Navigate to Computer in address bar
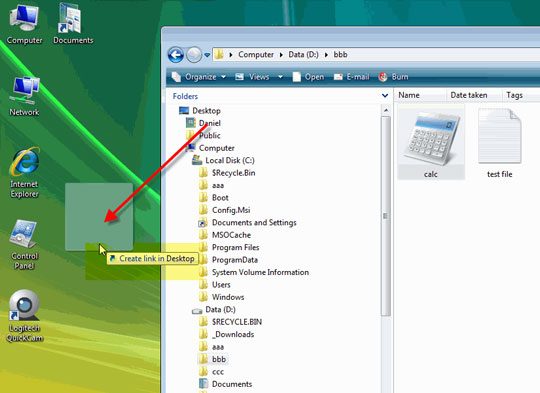The width and height of the screenshot is (540, 393). pyautogui.click(x=256, y=54)
